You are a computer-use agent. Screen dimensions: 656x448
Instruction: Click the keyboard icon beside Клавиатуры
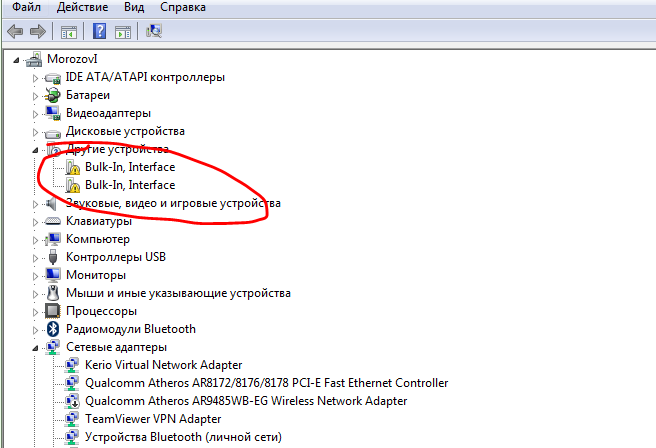(53, 221)
